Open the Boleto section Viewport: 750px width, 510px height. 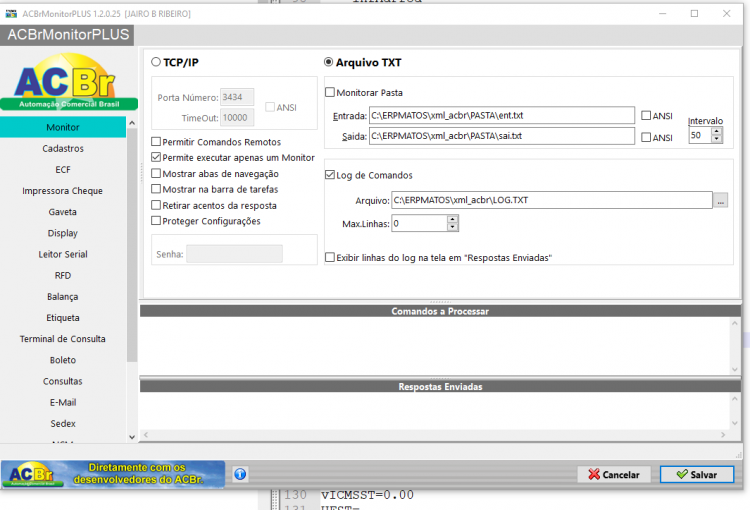point(63,360)
